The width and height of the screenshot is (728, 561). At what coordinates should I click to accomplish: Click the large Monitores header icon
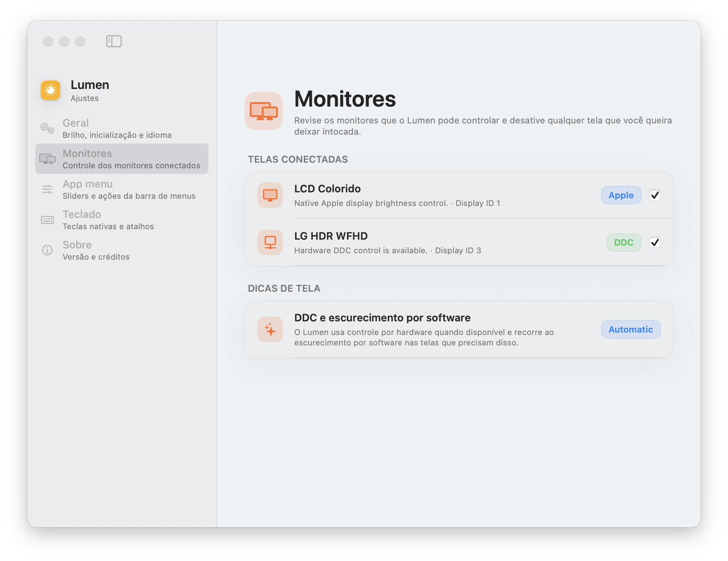tap(264, 111)
